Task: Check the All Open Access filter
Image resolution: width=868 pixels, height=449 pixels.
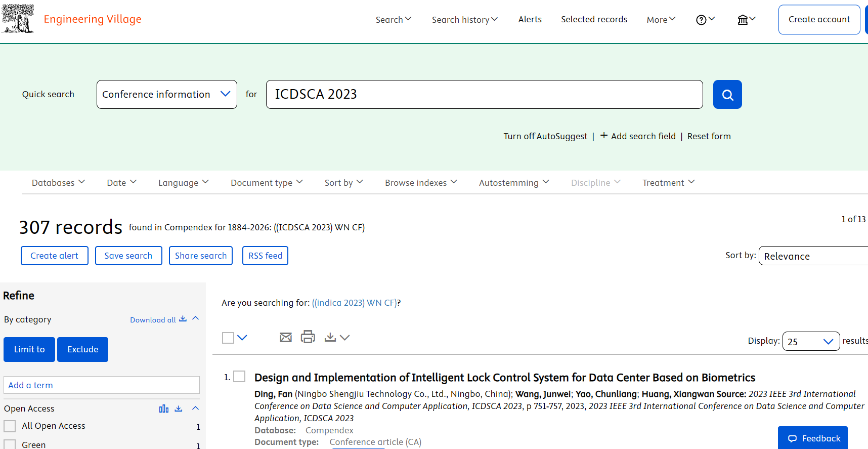Action: tap(10, 426)
